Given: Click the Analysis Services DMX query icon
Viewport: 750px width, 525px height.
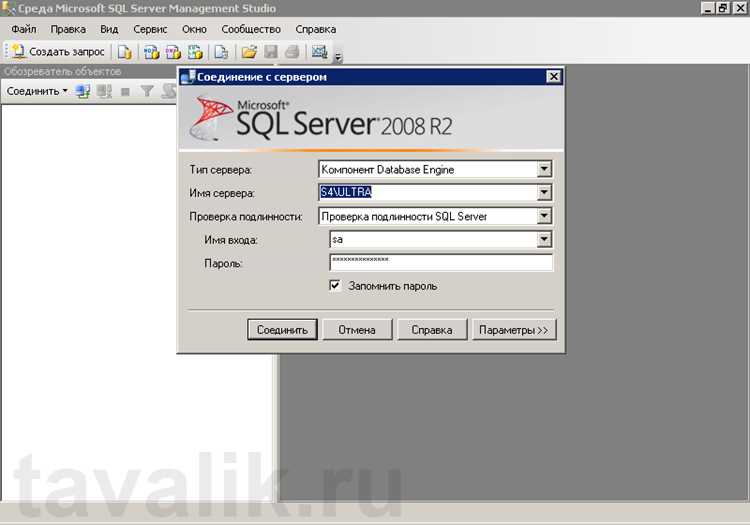Looking at the screenshot, I should (x=173, y=52).
